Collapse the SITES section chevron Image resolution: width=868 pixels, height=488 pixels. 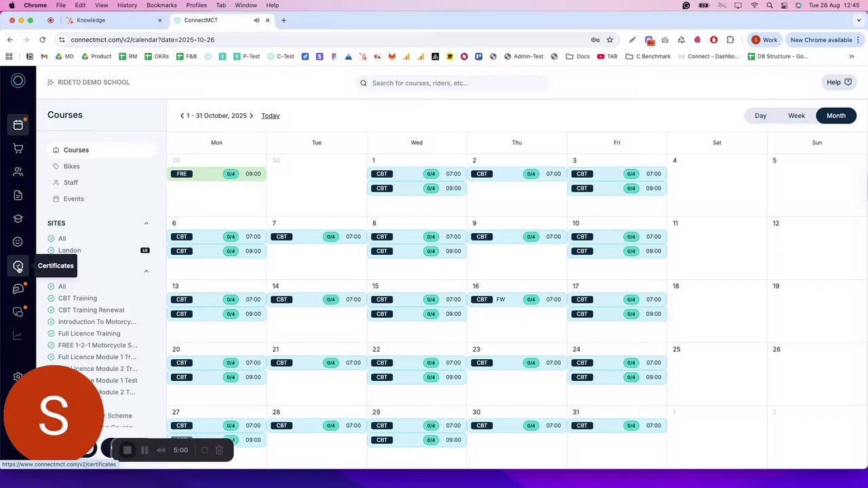click(x=146, y=223)
